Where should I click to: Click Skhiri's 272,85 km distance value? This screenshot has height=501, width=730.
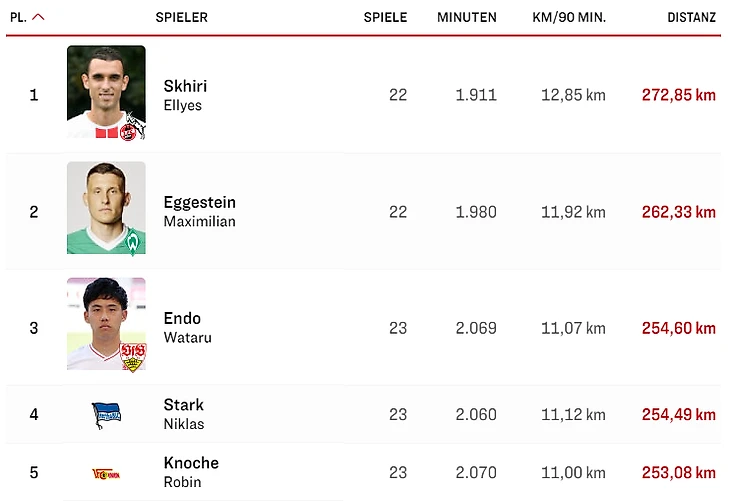(678, 95)
